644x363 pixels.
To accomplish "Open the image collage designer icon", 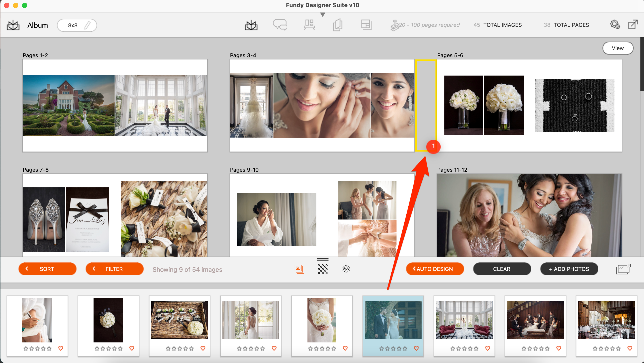I will tap(366, 25).
